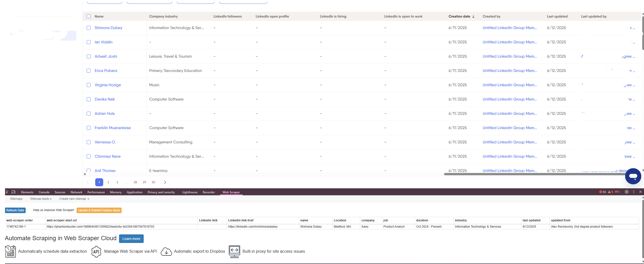Expand the Sitemap leads dropdown
Viewport: 644px width, 264px height.
[x=41, y=199]
